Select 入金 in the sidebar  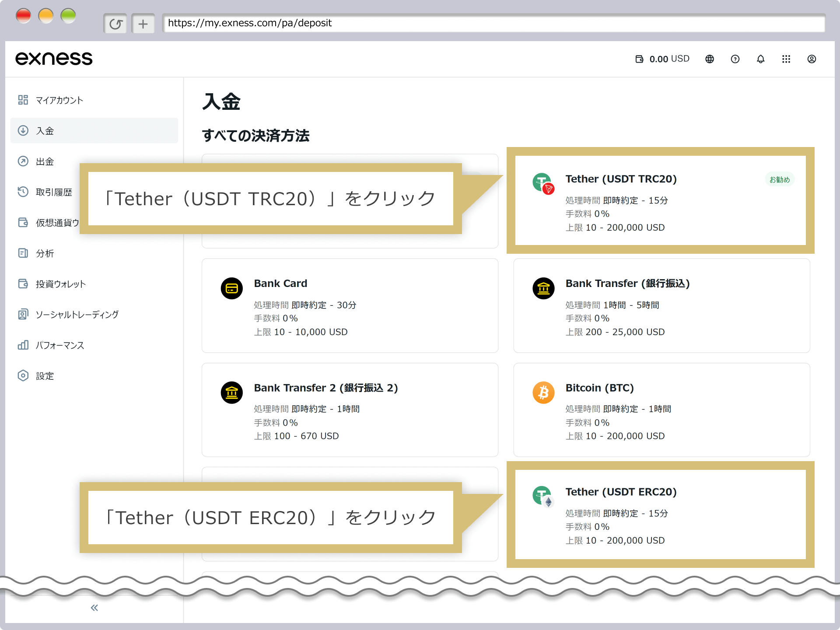click(94, 131)
